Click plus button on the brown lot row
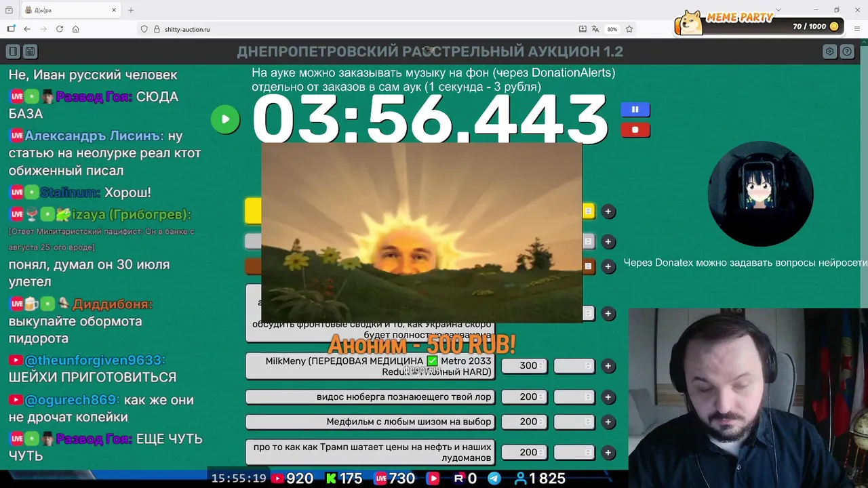868x488 pixels. pyautogui.click(x=608, y=266)
